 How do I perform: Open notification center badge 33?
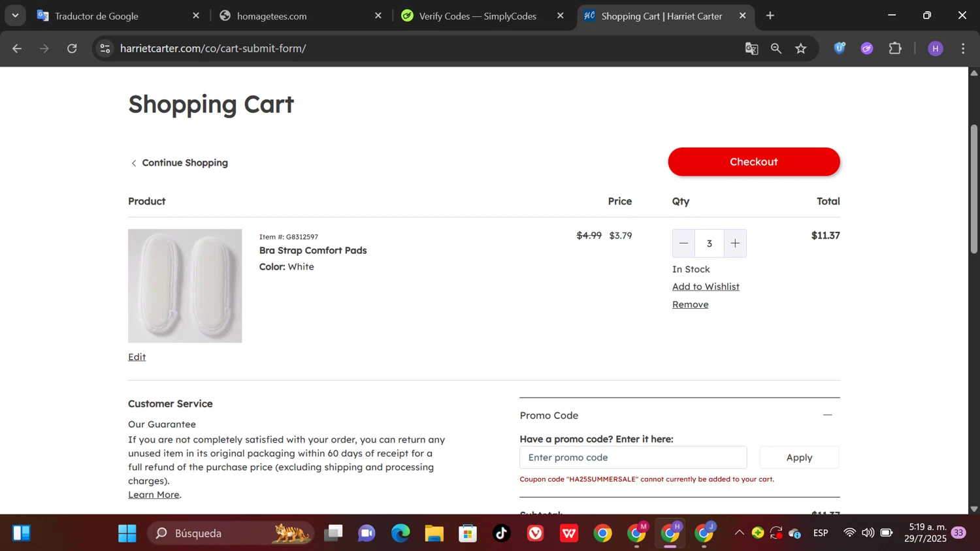[958, 533]
